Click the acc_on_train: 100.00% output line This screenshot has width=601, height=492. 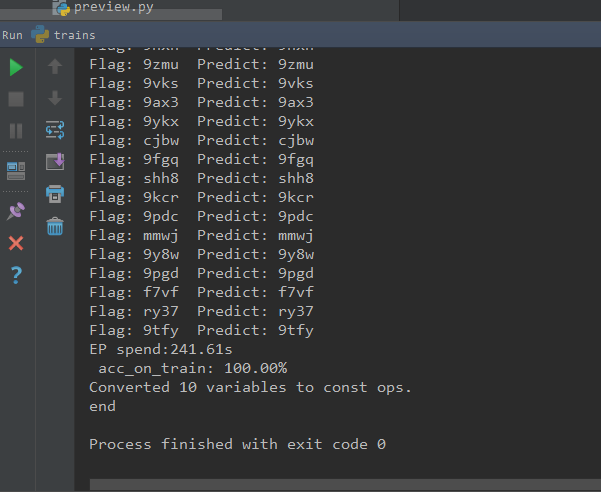pyautogui.click(x=192, y=368)
